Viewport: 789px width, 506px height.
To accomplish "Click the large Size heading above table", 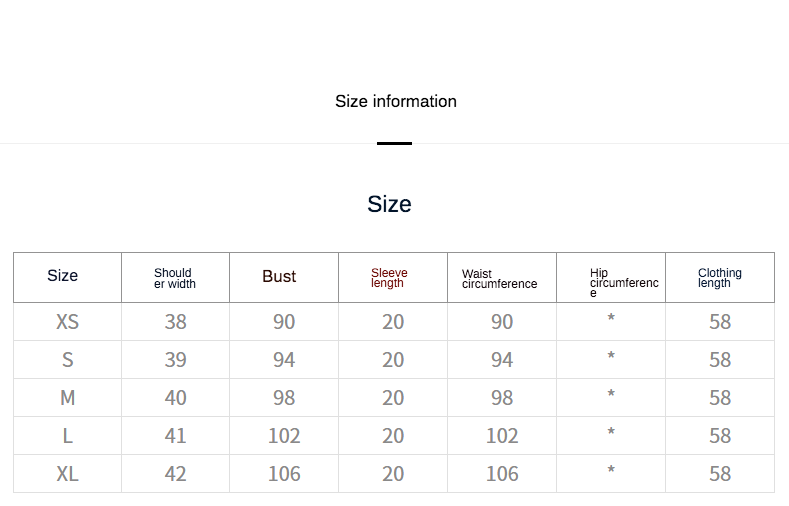I will (389, 204).
